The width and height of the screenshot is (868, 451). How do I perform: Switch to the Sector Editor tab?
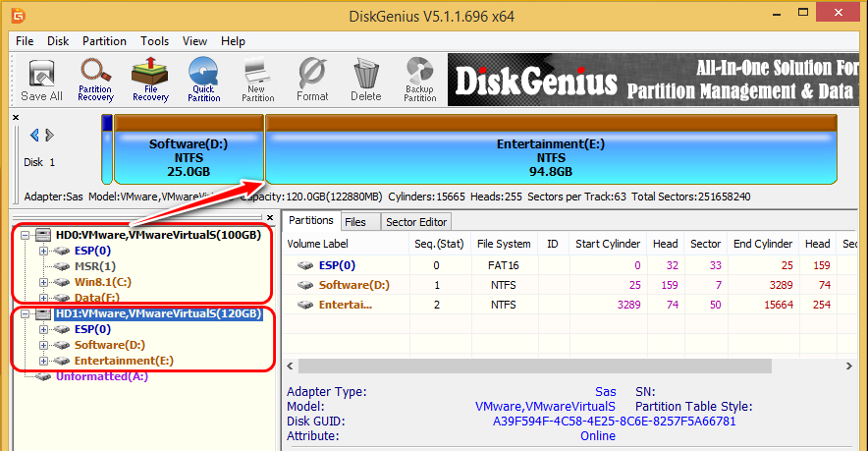coord(416,222)
